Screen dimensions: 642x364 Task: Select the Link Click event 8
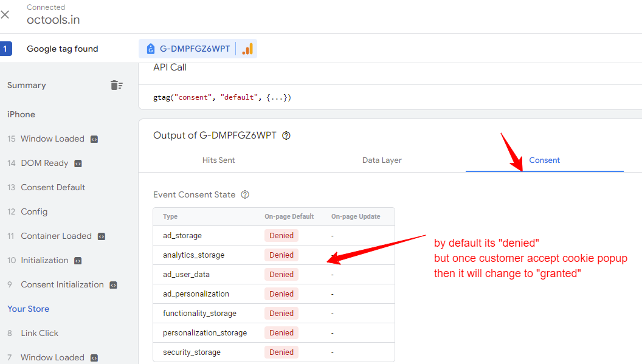(40, 333)
